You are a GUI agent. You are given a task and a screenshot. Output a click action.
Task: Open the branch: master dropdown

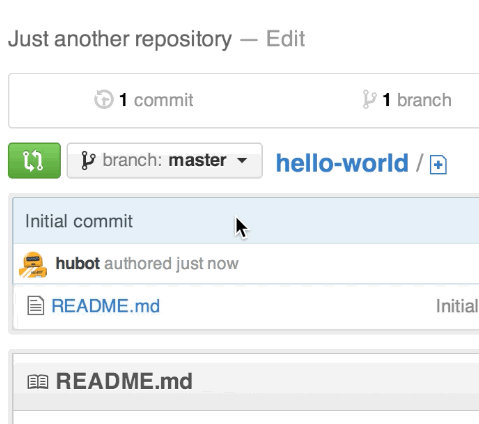[x=165, y=161]
